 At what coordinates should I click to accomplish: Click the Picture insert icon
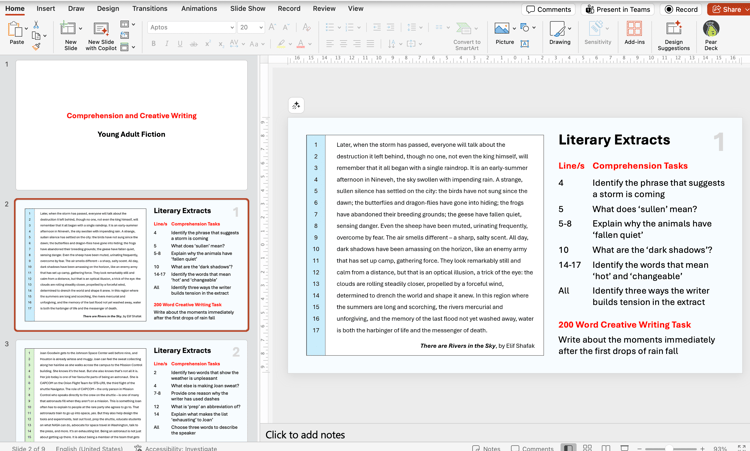click(503, 30)
